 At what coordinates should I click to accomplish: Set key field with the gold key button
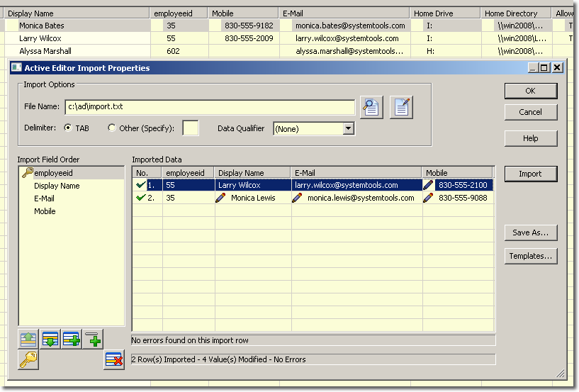click(28, 360)
